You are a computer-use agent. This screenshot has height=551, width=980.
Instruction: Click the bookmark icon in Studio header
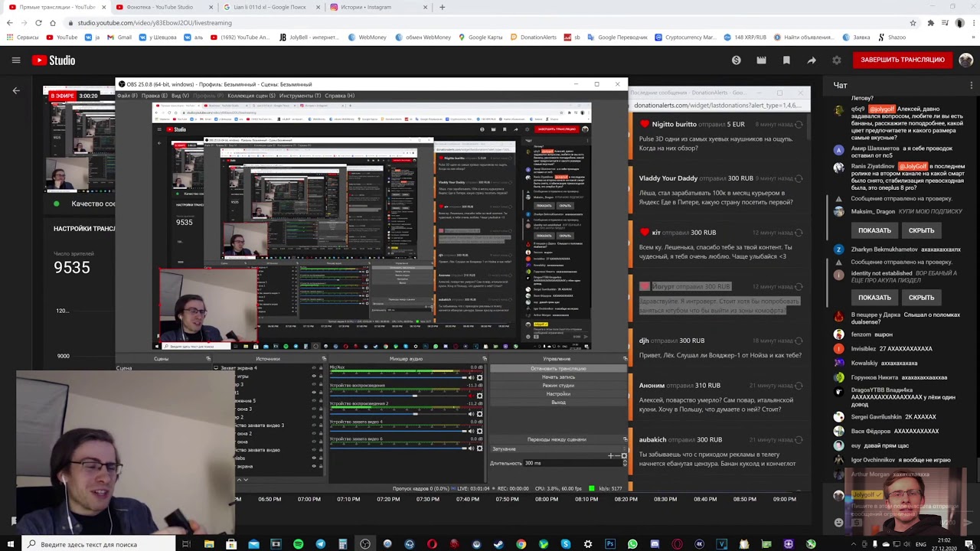point(786,60)
